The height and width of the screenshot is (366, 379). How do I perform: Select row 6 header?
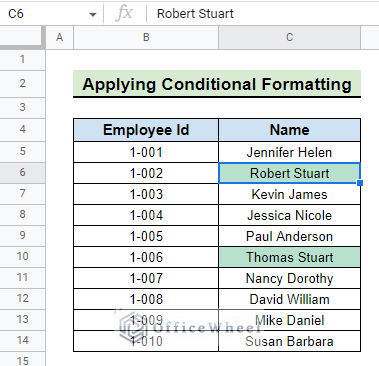click(22, 173)
